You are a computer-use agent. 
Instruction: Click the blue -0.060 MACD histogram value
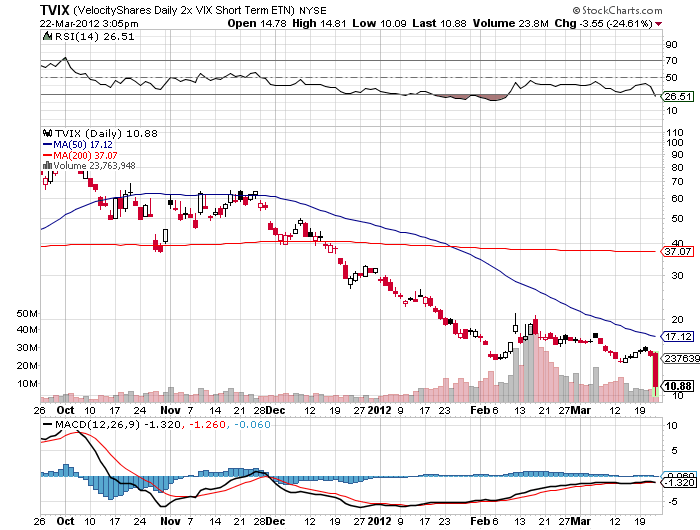(x=252, y=424)
